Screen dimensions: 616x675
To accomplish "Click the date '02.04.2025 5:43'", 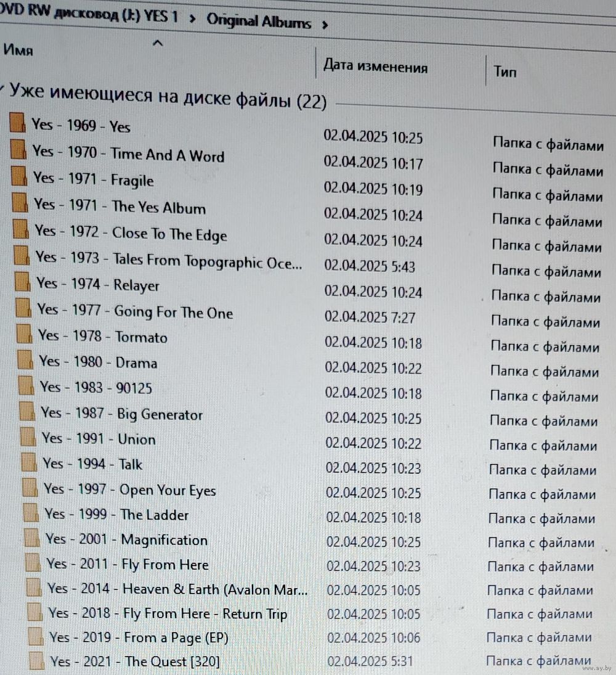I will pos(370,266).
